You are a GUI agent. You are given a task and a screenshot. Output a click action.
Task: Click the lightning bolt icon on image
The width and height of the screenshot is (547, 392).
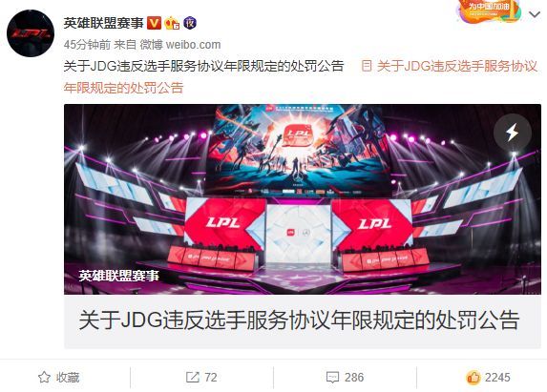click(x=513, y=133)
